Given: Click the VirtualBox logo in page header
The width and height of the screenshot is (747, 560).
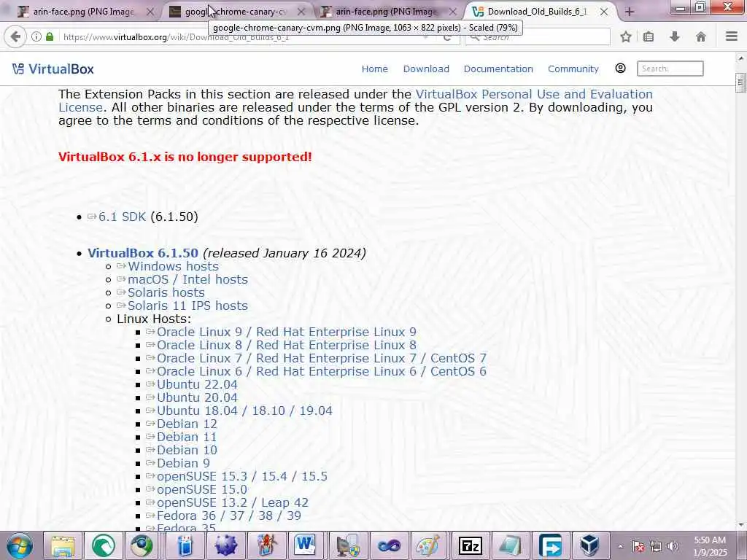Looking at the screenshot, I should pyautogui.click(x=53, y=69).
